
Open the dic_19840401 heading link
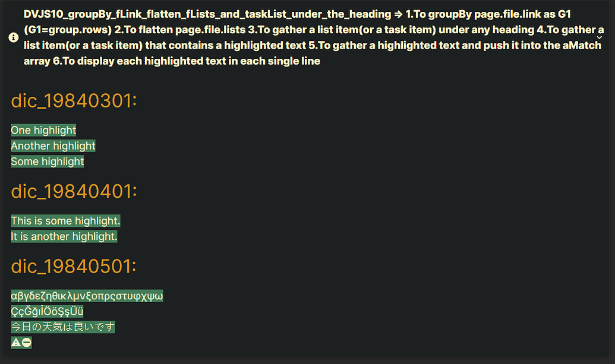[x=73, y=191]
